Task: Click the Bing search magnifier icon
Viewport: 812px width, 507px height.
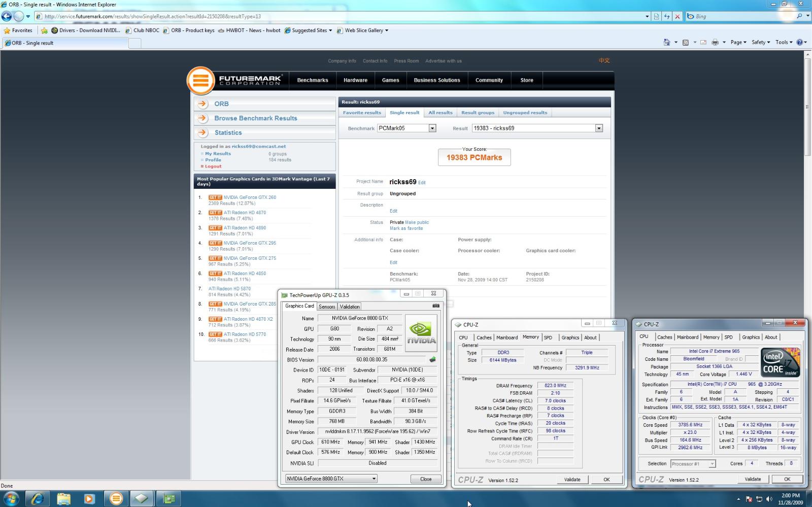Action: click(x=800, y=16)
